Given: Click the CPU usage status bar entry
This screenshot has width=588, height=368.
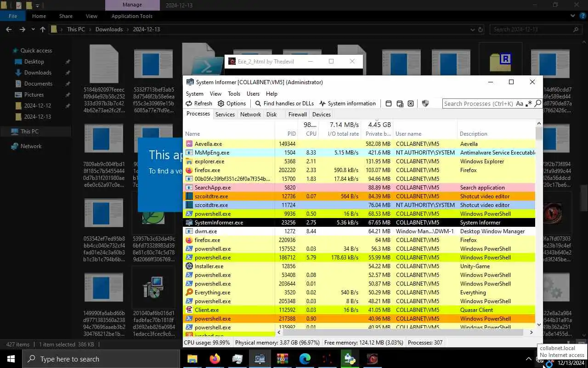Looking at the screenshot, I should click(207, 343).
